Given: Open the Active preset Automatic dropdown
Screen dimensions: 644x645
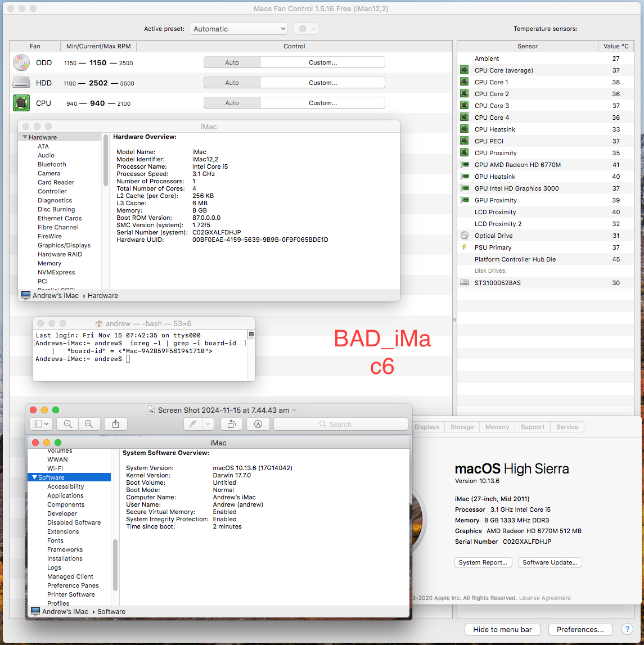Looking at the screenshot, I should click(238, 29).
